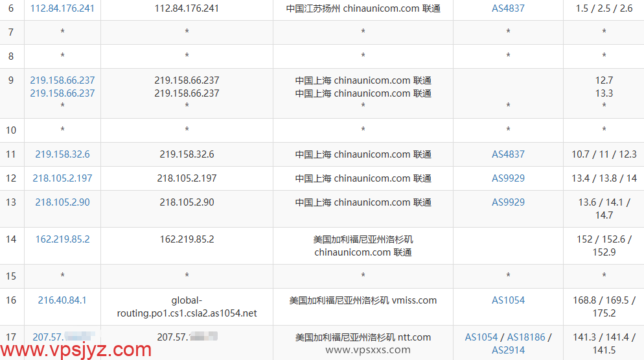Select latency value 13.3 in hop 9
644x360 pixels.
604,93
